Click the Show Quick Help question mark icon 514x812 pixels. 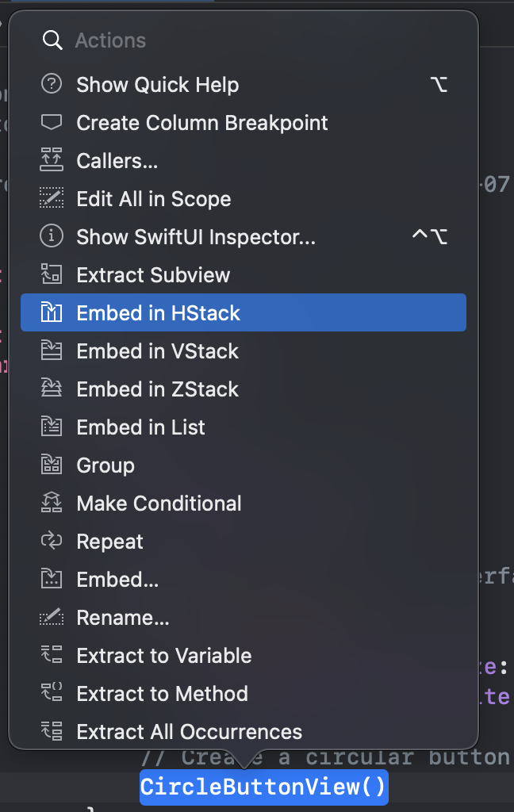[52, 84]
